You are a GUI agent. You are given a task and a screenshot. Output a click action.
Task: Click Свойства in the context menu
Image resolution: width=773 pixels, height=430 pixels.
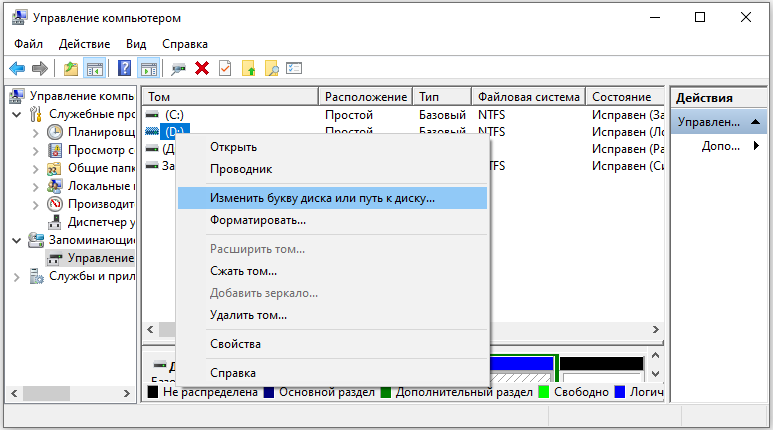[235, 344]
